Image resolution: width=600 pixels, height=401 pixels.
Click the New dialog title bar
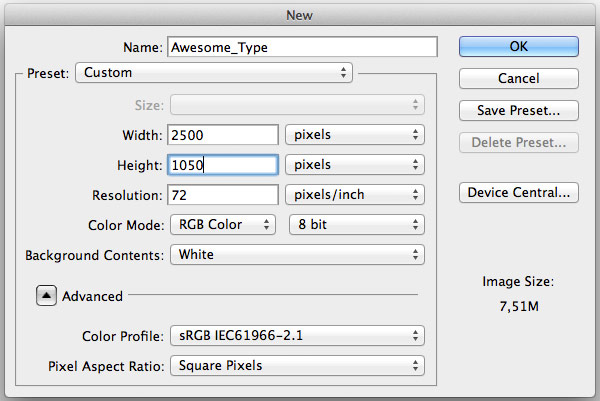(300, 15)
